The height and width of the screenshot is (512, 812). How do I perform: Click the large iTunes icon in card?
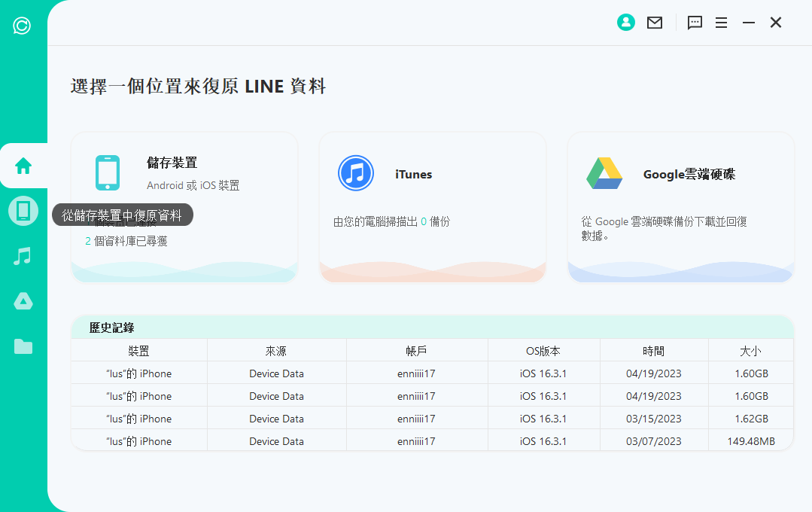click(356, 174)
